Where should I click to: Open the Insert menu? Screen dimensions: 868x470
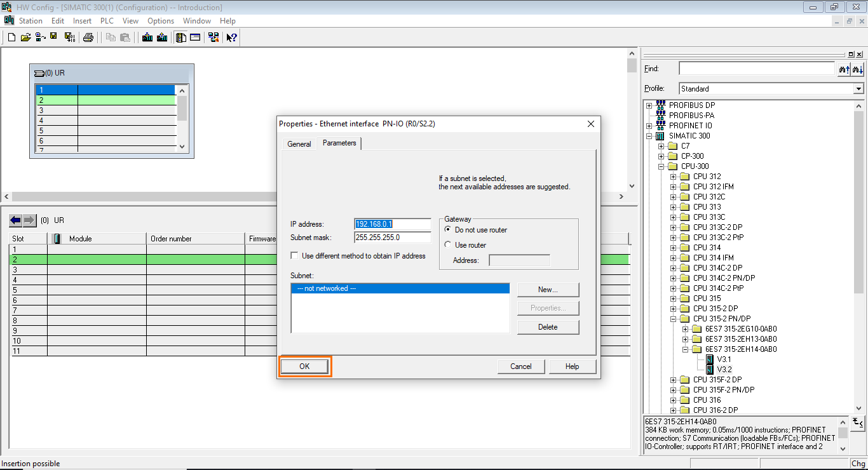pos(83,21)
